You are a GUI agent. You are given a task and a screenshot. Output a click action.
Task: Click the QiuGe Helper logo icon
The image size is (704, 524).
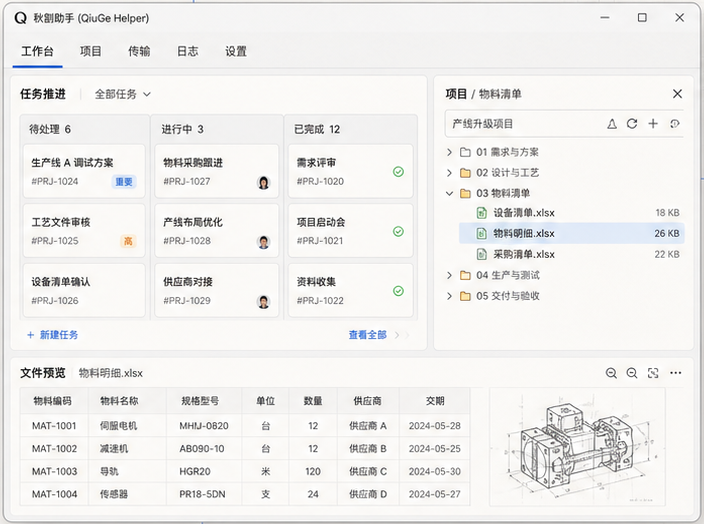(21, 18)
